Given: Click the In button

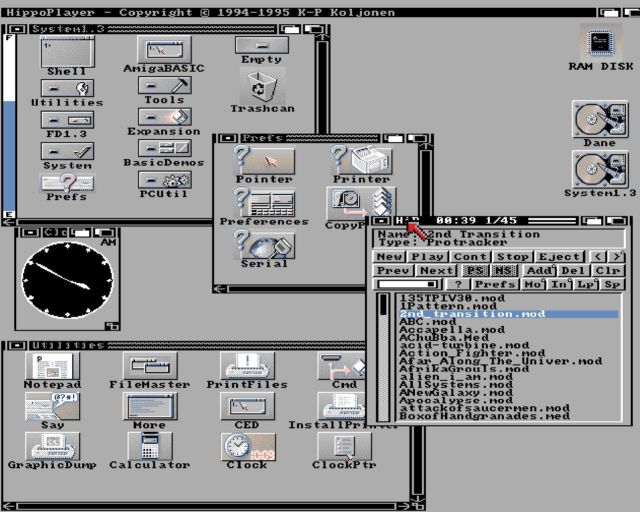Looking at the screenshot, I should (560, 284).
